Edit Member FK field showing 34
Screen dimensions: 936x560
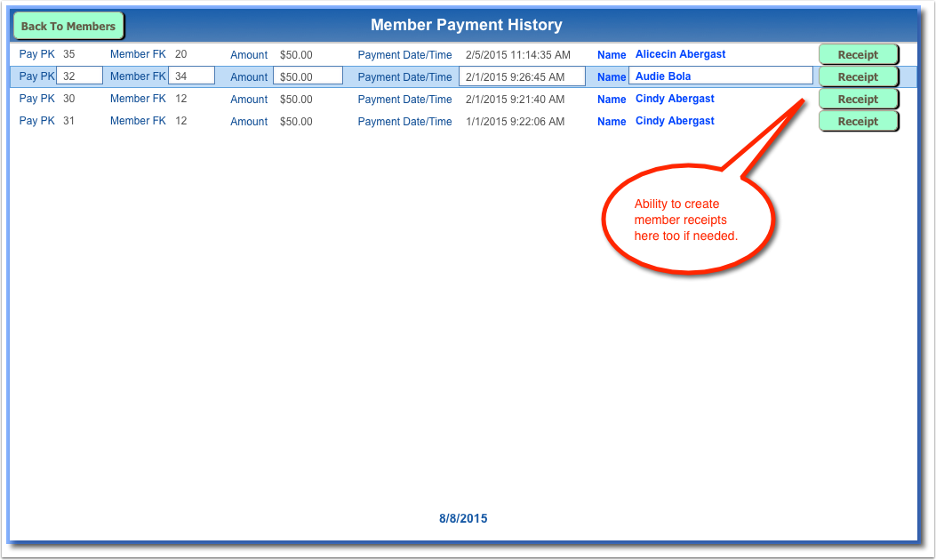pyautogui.click(x=191, y=76)
